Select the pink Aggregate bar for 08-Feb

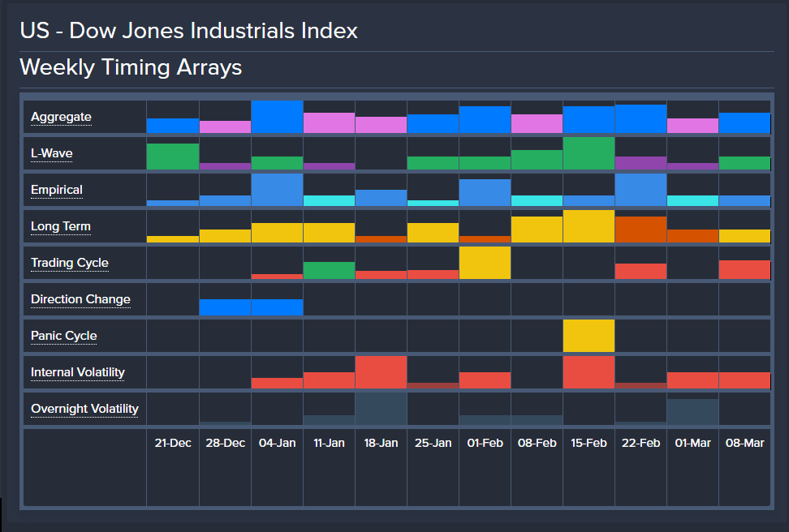(537, 124)
